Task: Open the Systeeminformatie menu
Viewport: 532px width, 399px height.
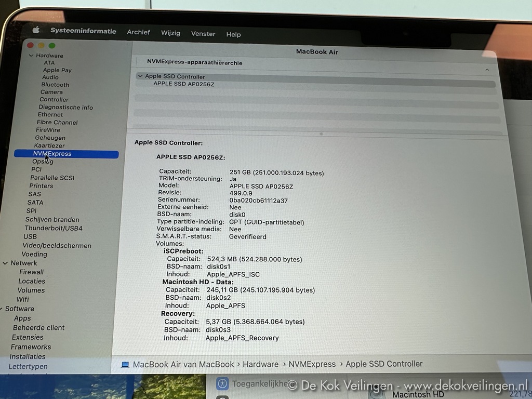Action: (x=83, y=31)
